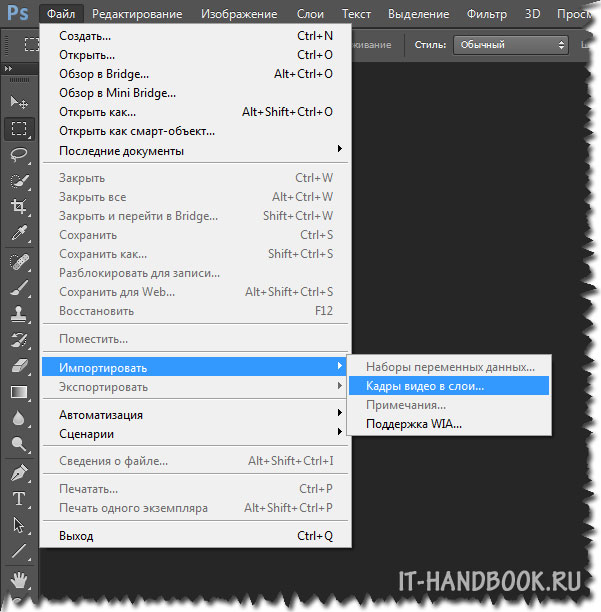Select the Line tool
The image size is (601, 612).
coord(19,551)
